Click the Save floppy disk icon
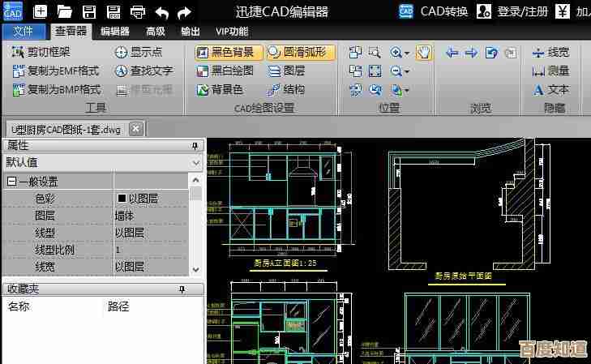 (x=89, y=11)
